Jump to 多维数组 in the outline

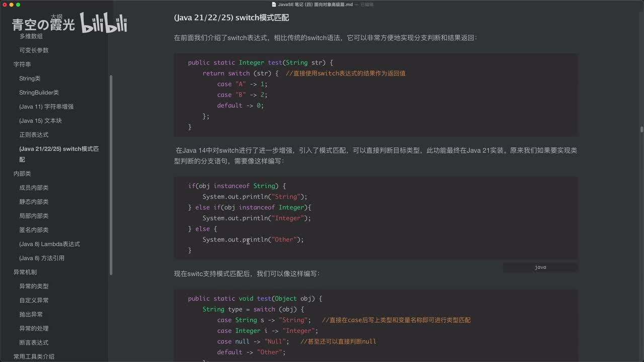[31, 36]
